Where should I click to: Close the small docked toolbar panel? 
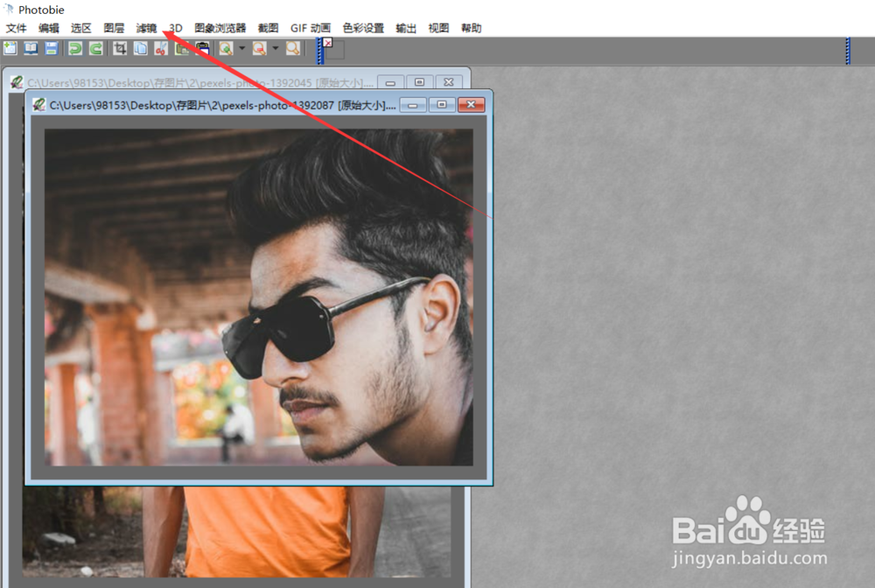point(327,43)
